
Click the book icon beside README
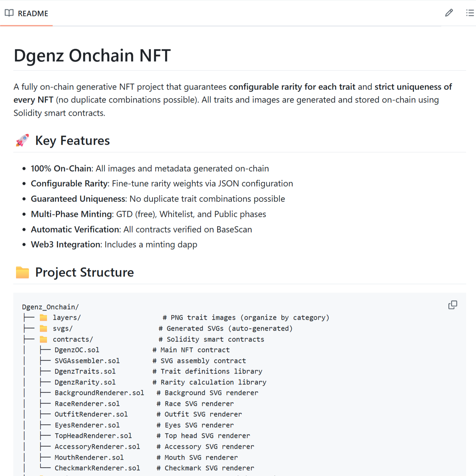9,13
